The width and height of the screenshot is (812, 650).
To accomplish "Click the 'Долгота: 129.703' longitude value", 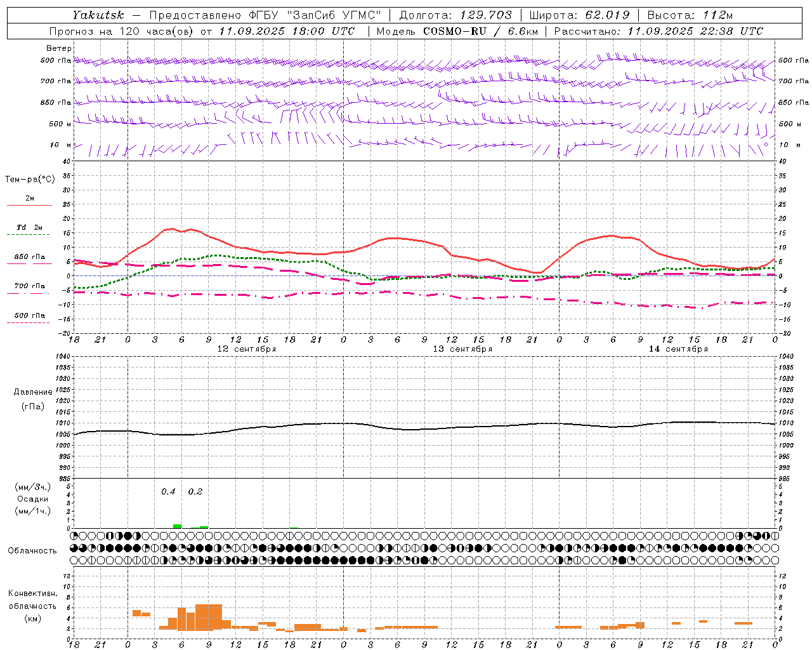I will point(455,15).
